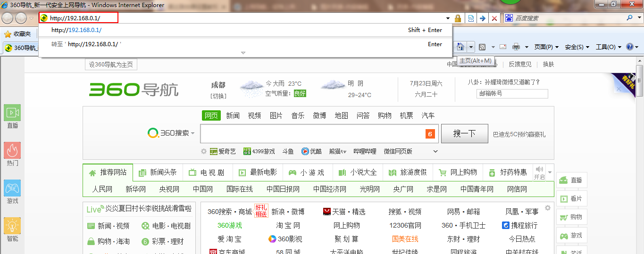Click the security lock icon
The image size is (644, 254).
pyautogui.click(x=458, y=18)
